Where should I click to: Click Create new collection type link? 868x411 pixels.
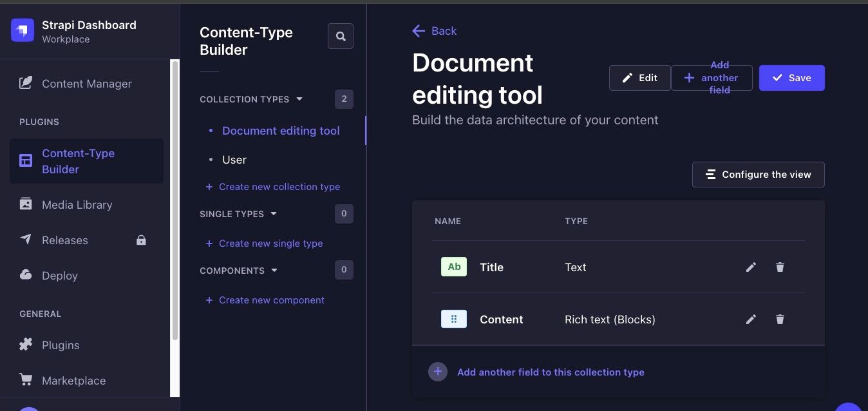(273, 187)
